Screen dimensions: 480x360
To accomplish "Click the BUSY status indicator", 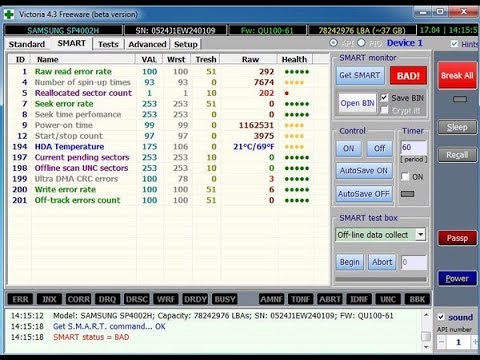I will click(x=225, y=299).
